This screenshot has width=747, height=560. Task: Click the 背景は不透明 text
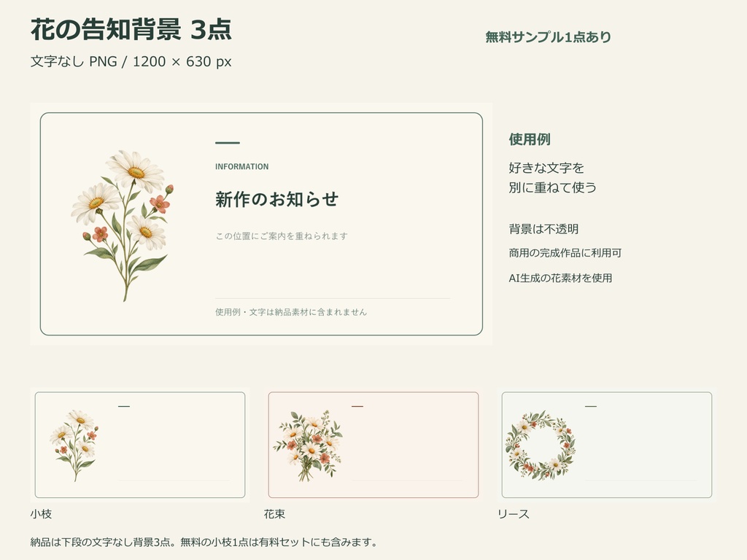pos(543,229)
